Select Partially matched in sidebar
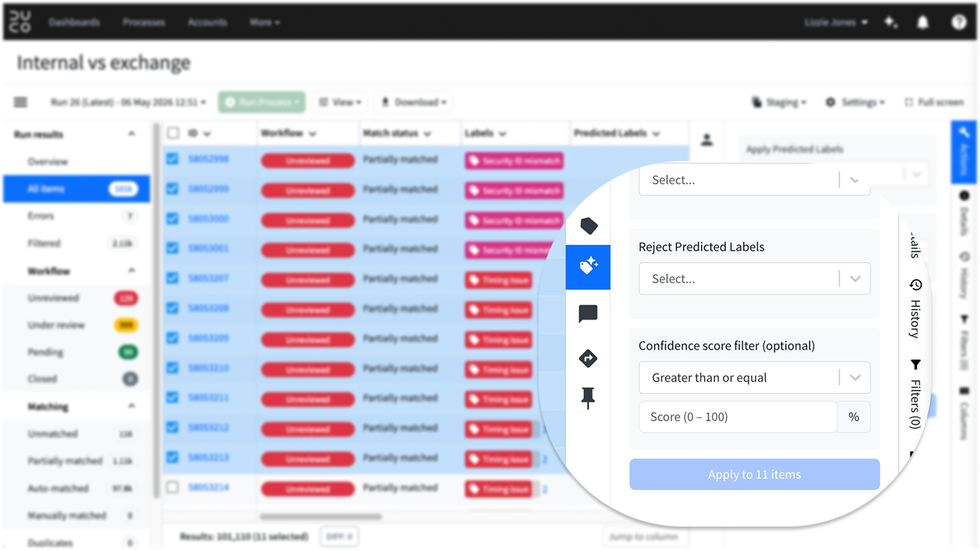Screen dimensions: 980x550 [76, 461]
